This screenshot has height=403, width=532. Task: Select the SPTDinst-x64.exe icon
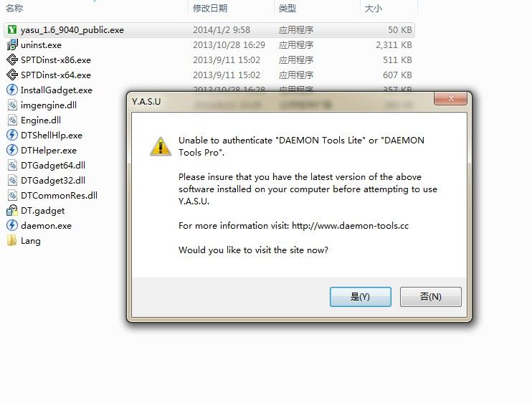point(12,75)
